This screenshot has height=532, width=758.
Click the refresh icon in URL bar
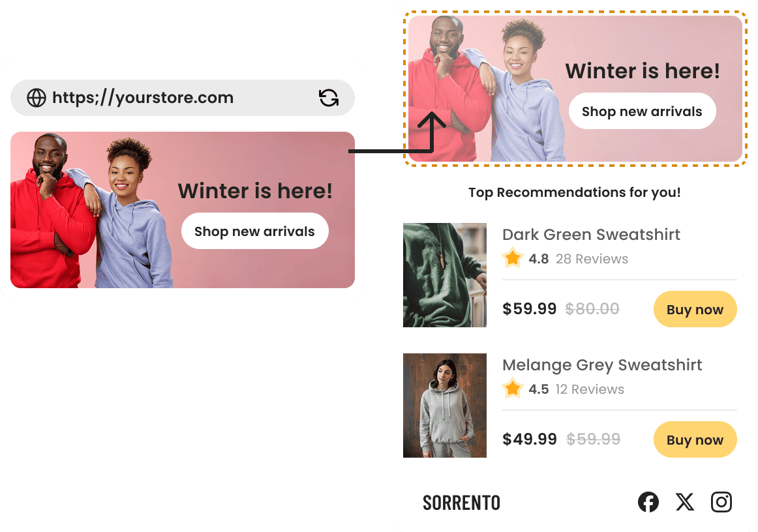pyautogui.click(x=329, y=98)
